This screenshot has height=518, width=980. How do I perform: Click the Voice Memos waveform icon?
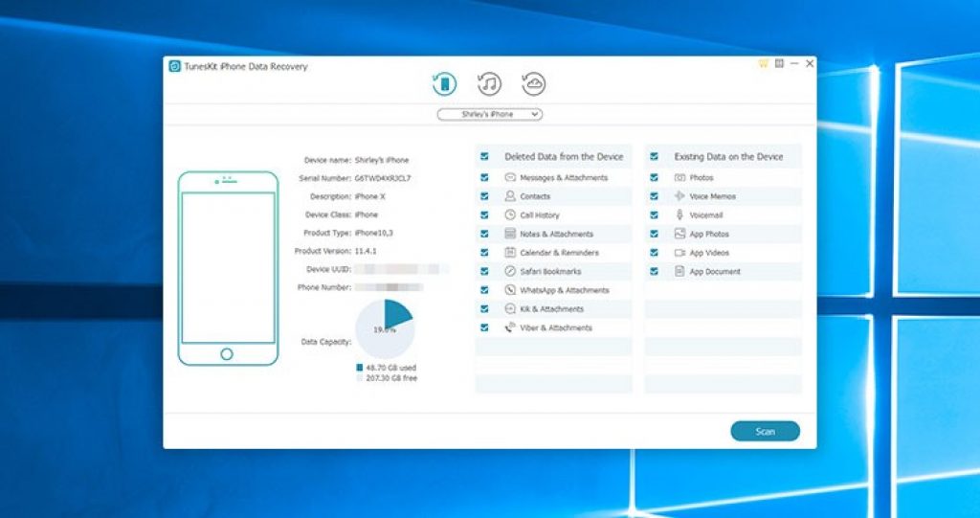[x=679, y=196]
